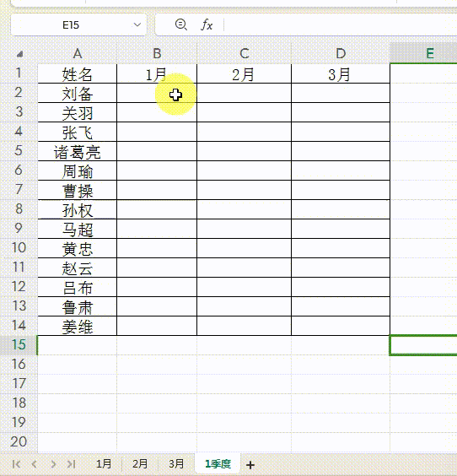Click the zoom magnifier icon in formula bar

point(180,24)
